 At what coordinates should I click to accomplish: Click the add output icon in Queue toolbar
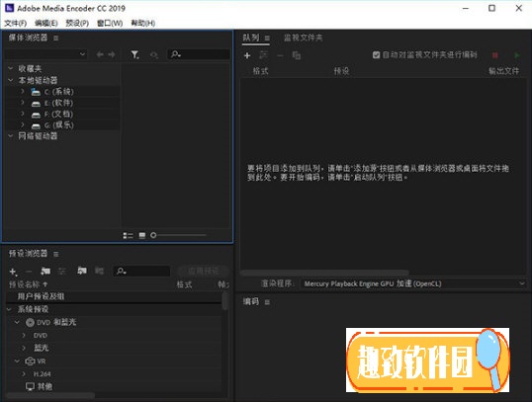pos(264,55)
